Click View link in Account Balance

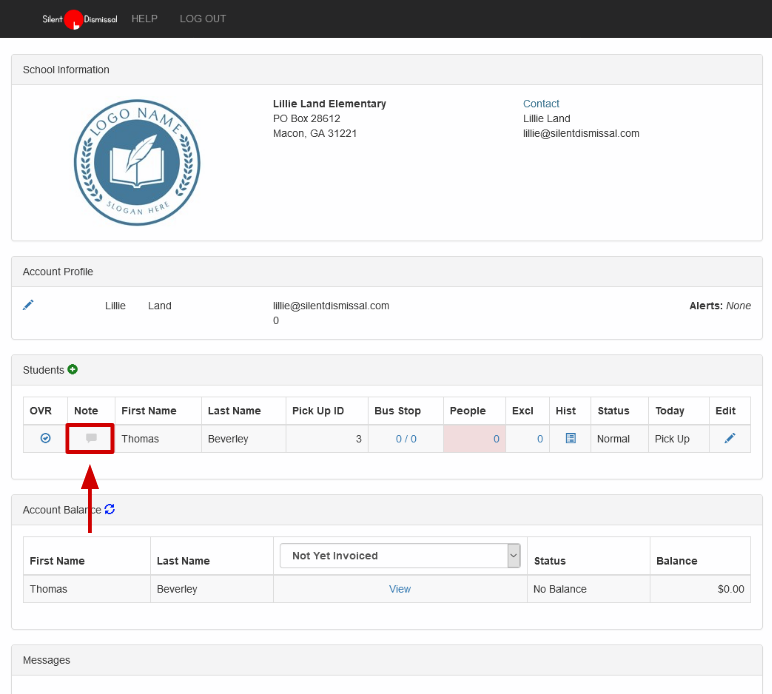[400, 589]
